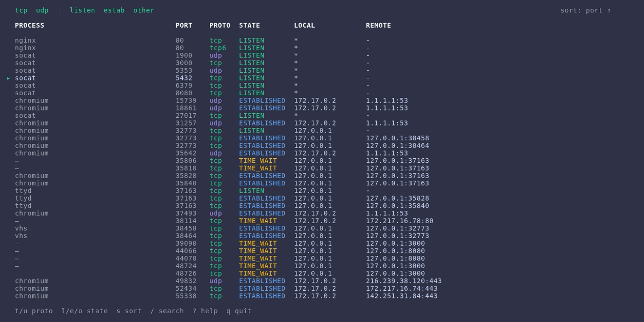The height and width of the screenshot is (322, 644).
Task: Change sort order with the sort: port control
Action: click(585, 10)
